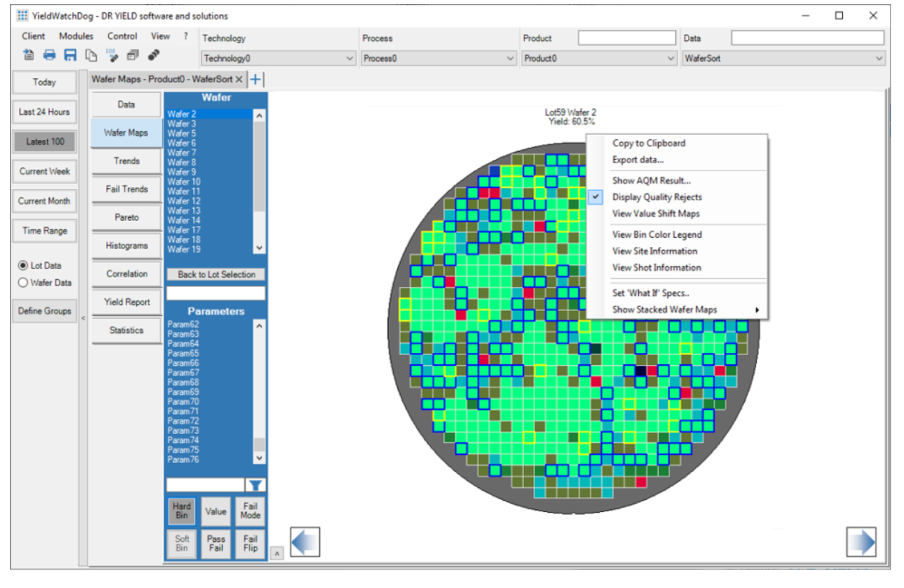904x588 pixels.
Task: Toggle Display Quality Rejects in context menu
Action: 657,197
